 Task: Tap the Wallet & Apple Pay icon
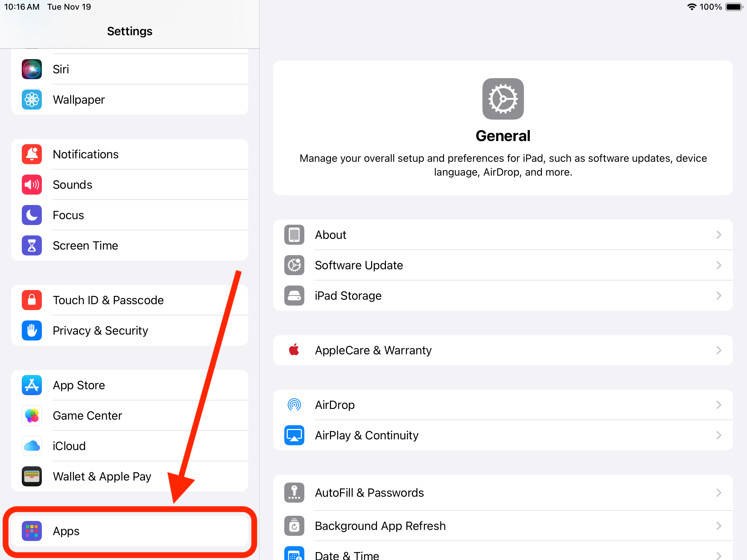32,476
